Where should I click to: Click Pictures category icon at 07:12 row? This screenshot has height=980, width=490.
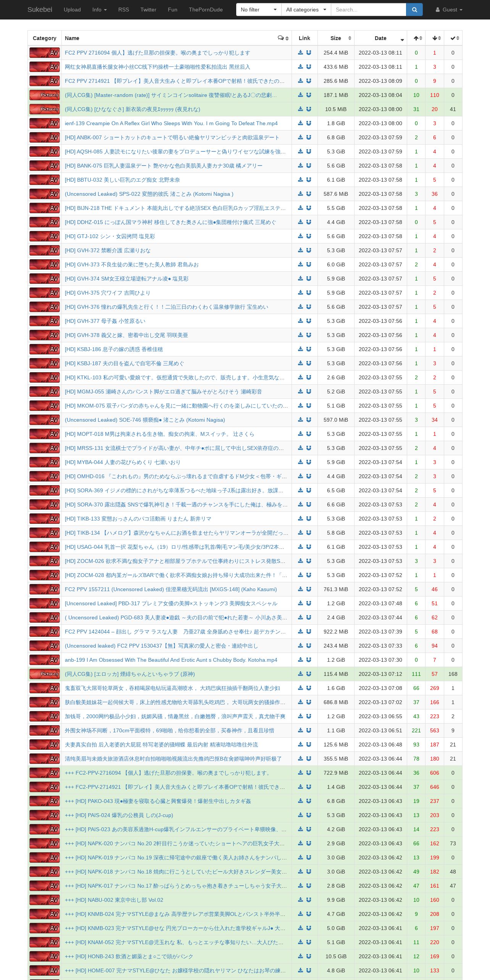[45, 674]
